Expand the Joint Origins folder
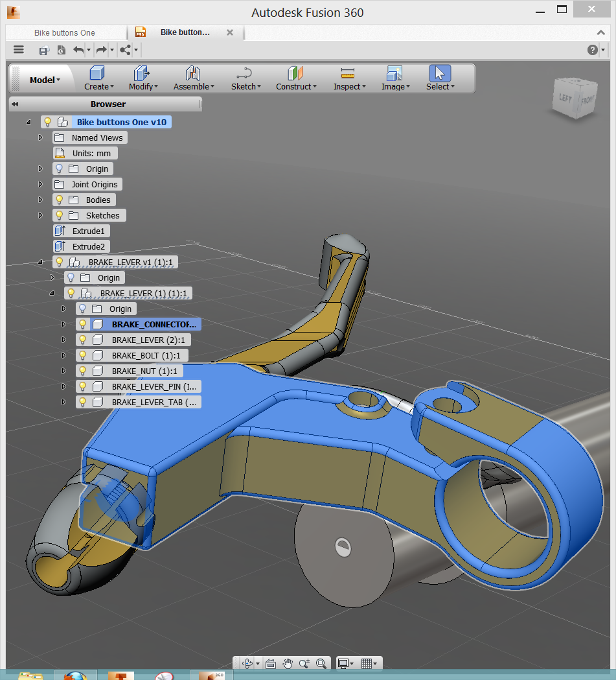This screenshot has height=680, width=616. tap(40, 184)
